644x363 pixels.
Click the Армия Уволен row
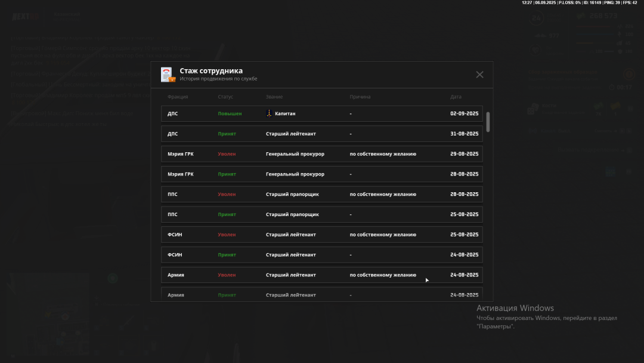click(321, 275)
